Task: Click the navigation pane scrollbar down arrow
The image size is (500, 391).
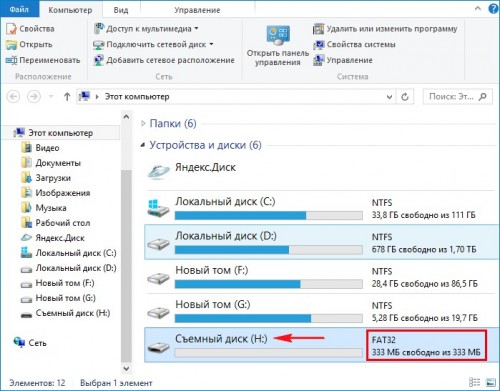Action: (x=126, y=368)
